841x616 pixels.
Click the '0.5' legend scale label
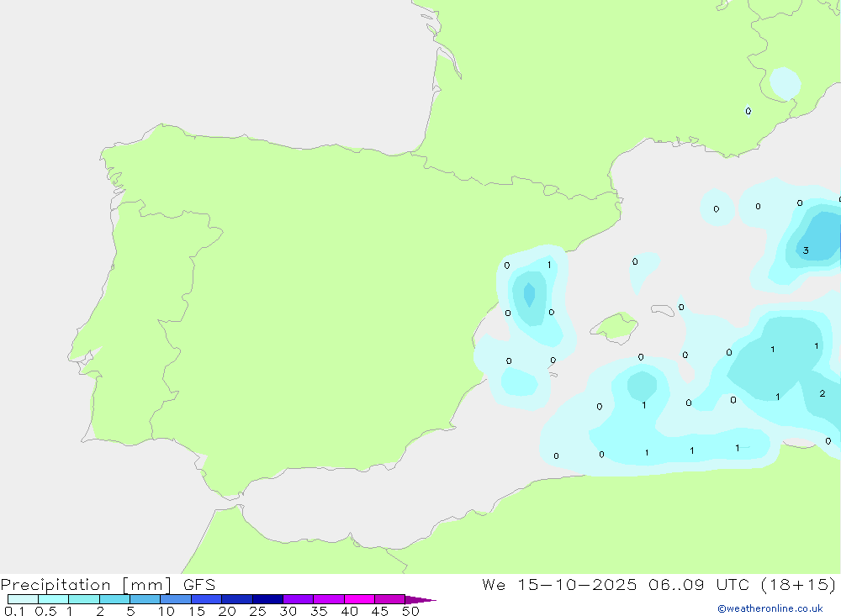click(x=45, y=611)
